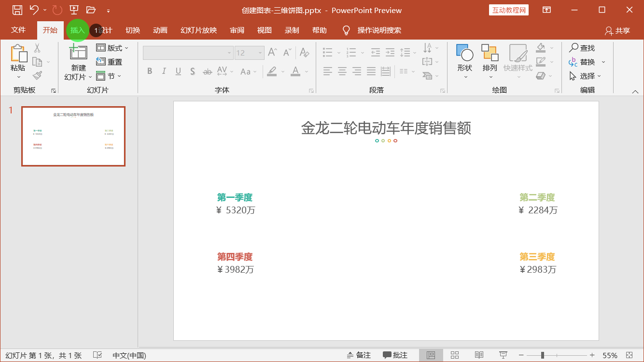Open the 帮助 tab

(x=320, y=30)
